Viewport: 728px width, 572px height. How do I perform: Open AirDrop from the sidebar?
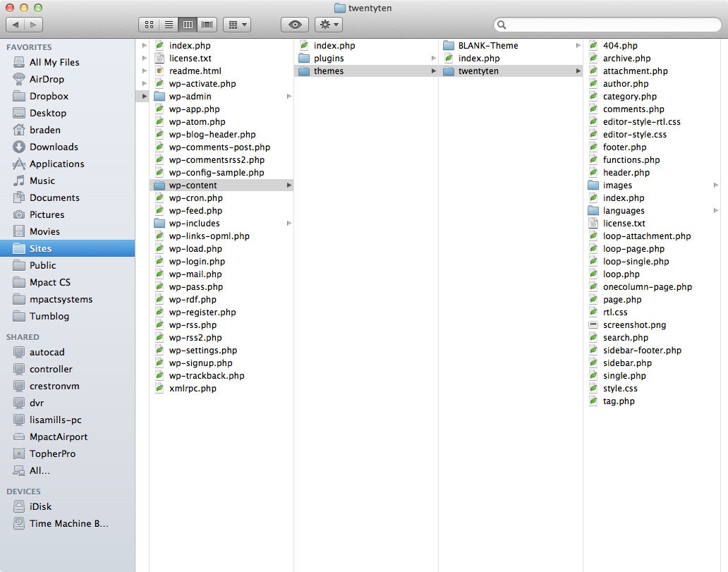67,80
